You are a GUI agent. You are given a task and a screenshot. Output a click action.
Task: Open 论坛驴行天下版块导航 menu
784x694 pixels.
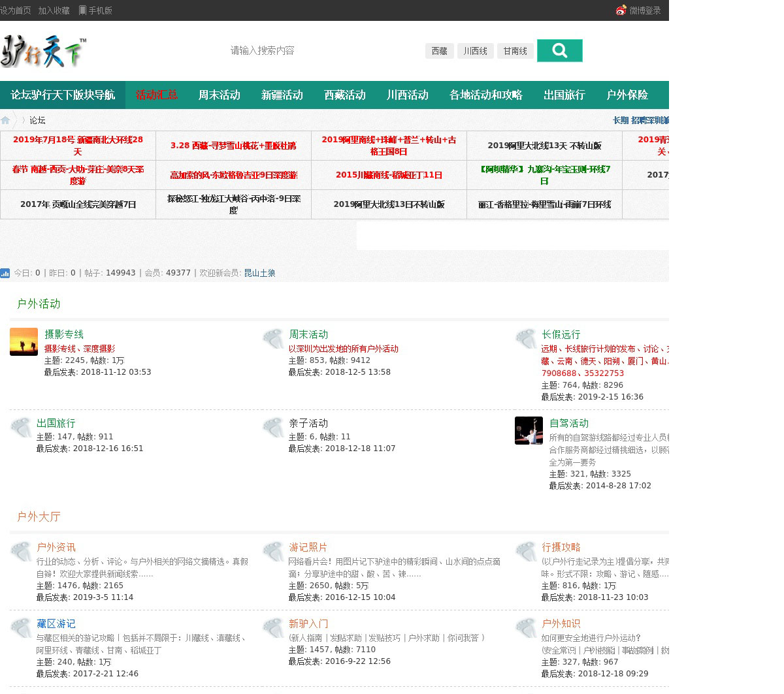[63, 95]
